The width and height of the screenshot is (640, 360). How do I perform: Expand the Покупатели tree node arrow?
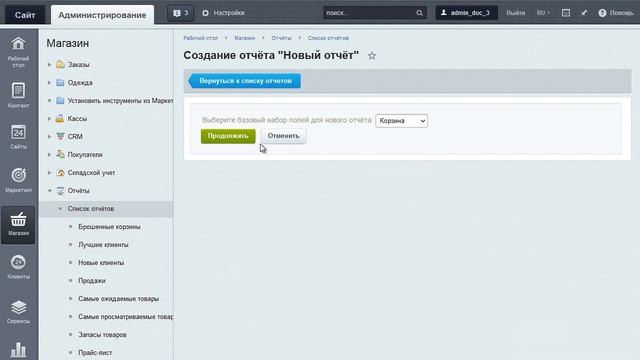(x=49, y=154)
